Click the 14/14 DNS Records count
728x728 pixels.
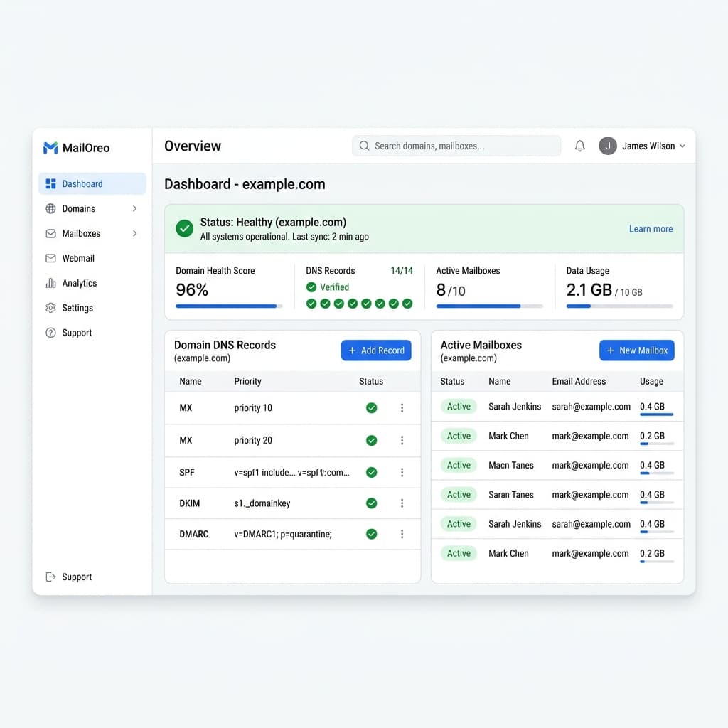click(402, 271)
